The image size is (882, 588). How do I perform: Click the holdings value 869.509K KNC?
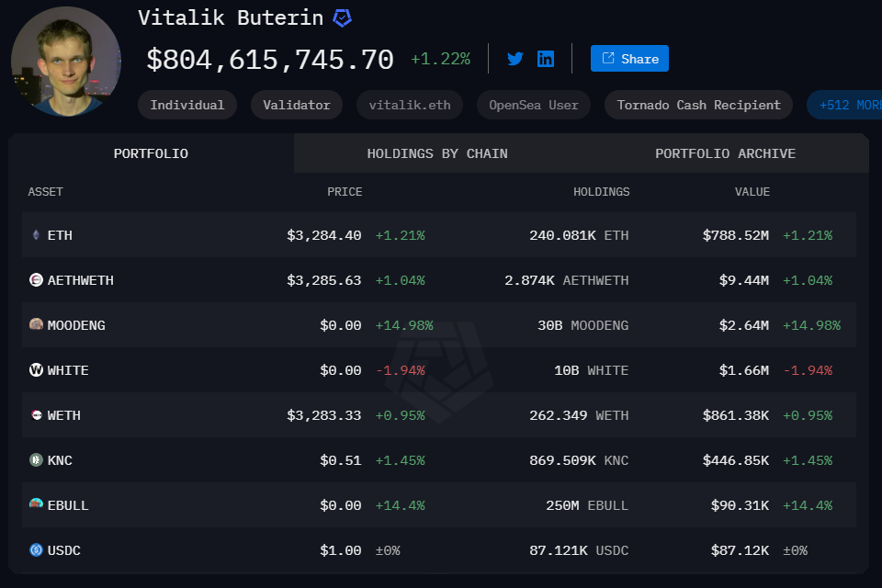pyautogui.click(x=579, y=460)
